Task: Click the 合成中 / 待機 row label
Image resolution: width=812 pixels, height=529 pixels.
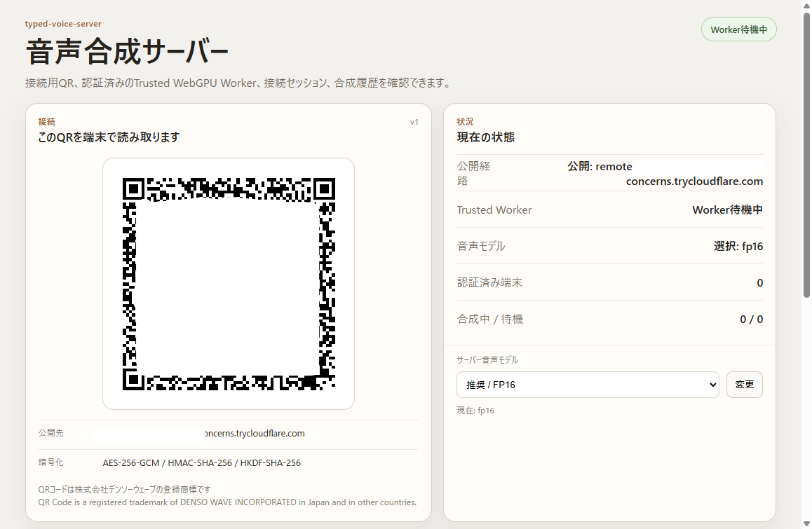Action: (x=490, y=319)
